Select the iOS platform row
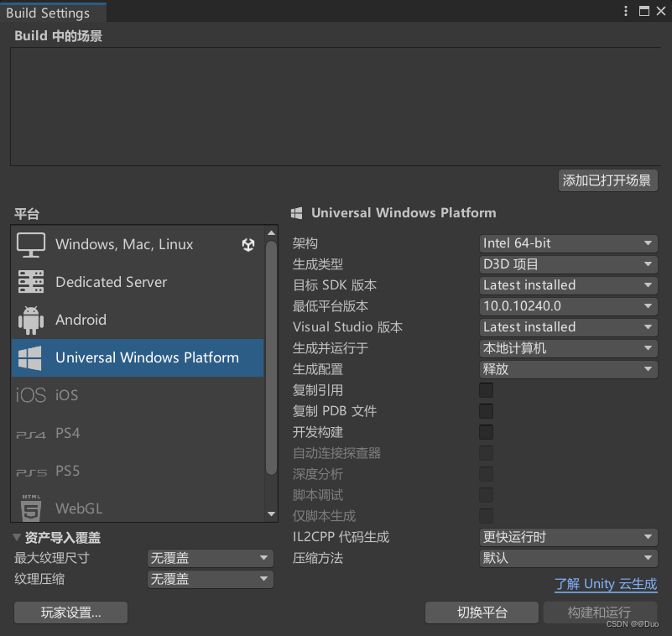672x636 pixels. click(x=138, y=395)
